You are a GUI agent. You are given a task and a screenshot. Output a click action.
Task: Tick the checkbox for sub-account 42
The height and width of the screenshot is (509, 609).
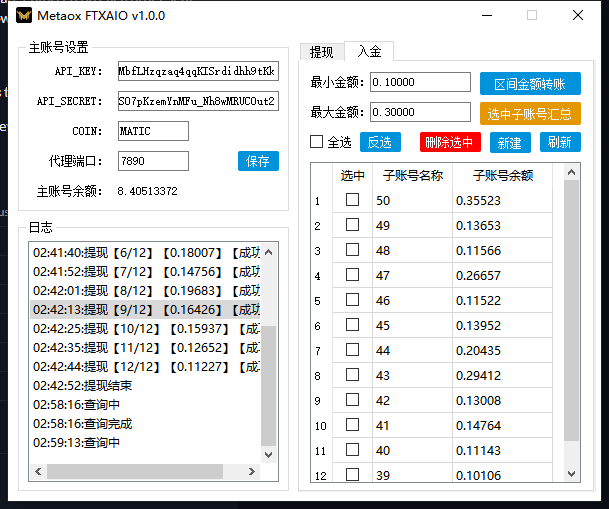click(352, 400)
